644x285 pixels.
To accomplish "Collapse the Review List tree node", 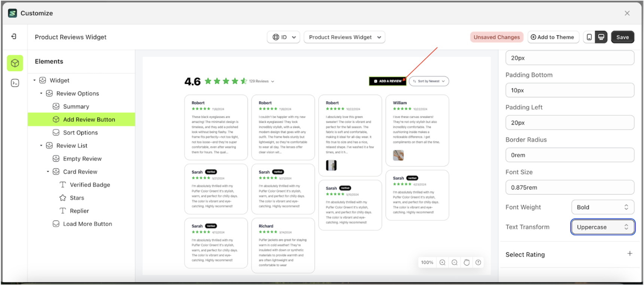I will coord(41,145).
